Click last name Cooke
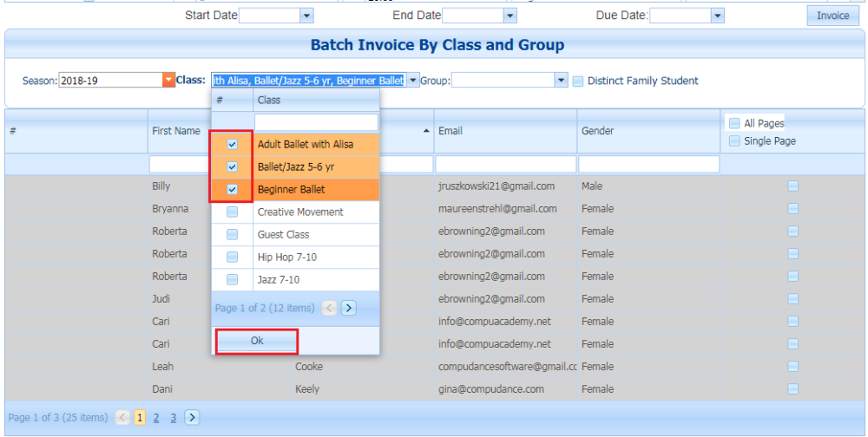Image resolution: width=868 pixels, height=437 pixels. click(309, 367)
